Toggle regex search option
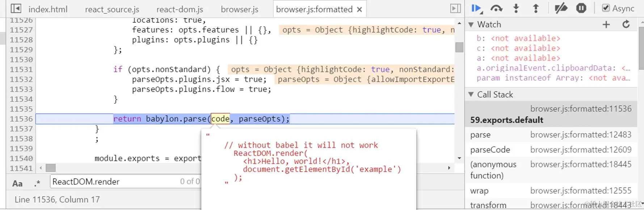The image size is (644, 210). point(37,183)
